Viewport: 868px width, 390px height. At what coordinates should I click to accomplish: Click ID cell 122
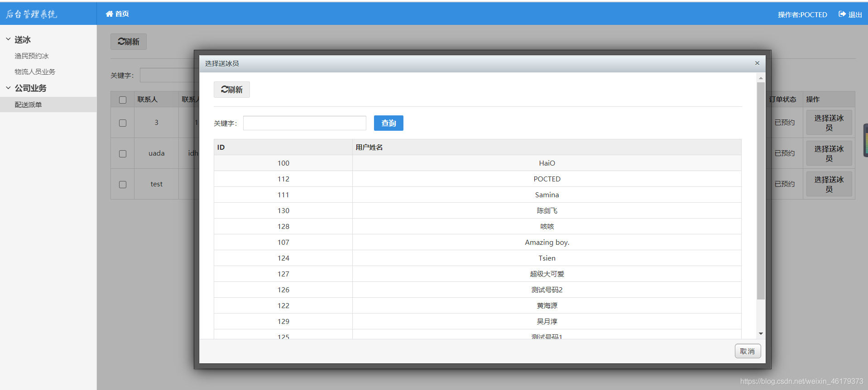click(x=283, y=305)
